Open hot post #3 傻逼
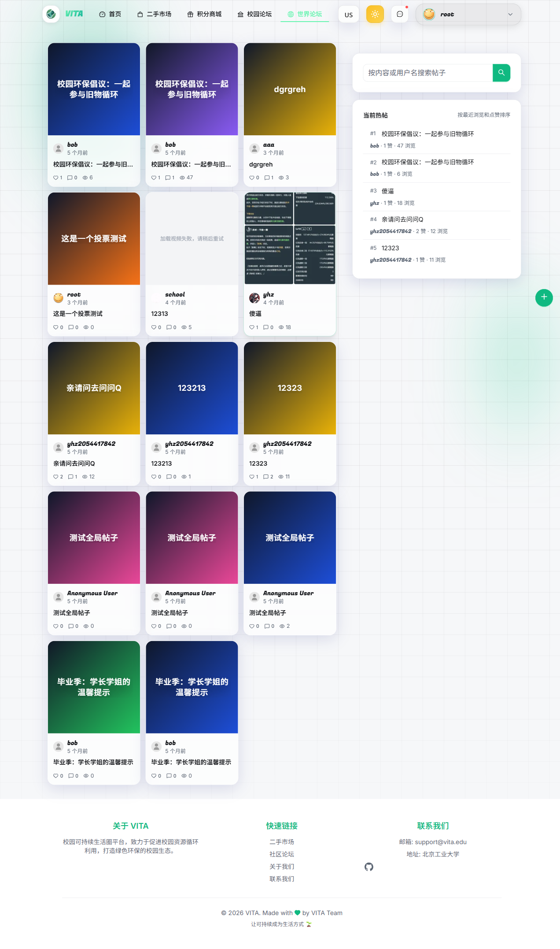Viewport: 560px width, 949px height. 437,196
